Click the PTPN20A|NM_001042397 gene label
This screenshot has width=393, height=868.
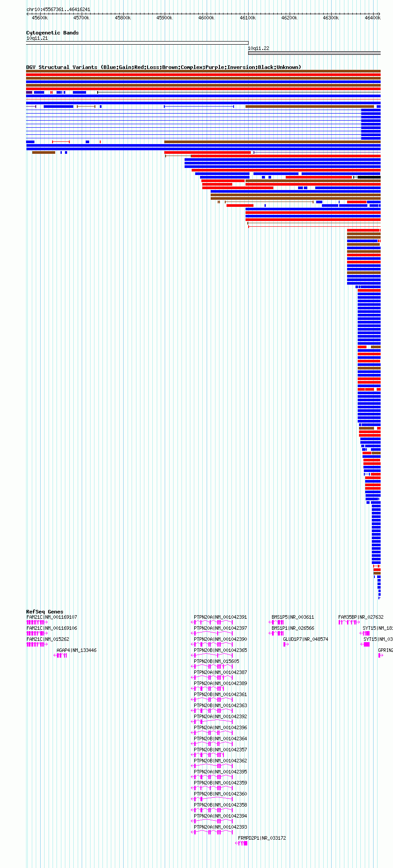click(220, 628)
